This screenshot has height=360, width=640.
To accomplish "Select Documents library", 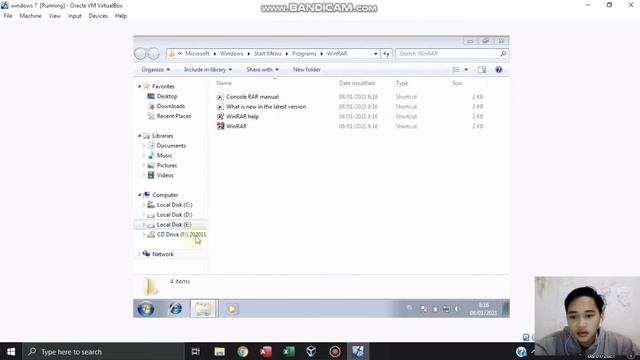I will pyautogui.click(x=171, y=146).
